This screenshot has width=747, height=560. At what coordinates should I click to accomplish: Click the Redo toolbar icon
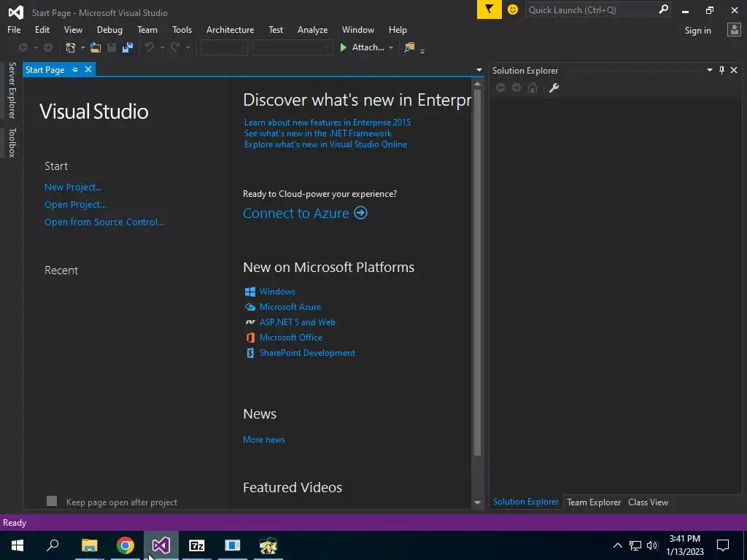(x=175, y=47)
